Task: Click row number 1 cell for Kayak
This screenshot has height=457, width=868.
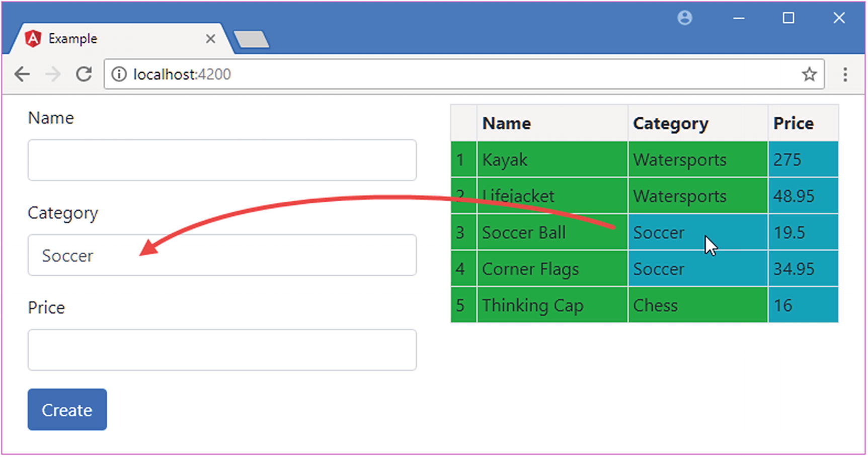Action: pyautogui.click(x=463, y=160)
